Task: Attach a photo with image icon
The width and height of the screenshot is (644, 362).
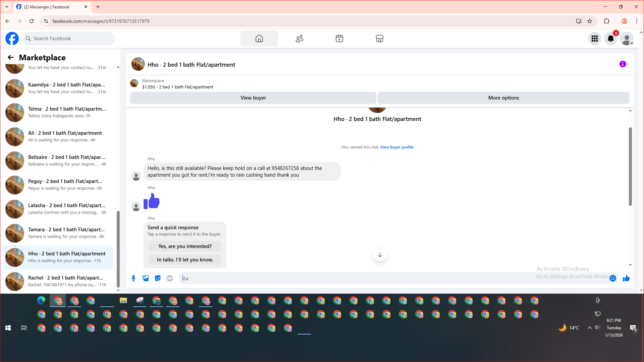Action: click(x=146, y=278)
